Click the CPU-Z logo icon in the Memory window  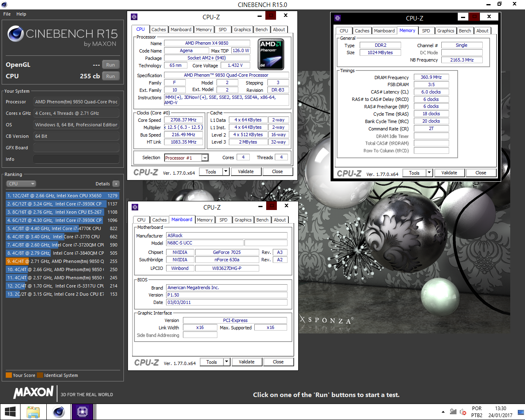point(338,18)
